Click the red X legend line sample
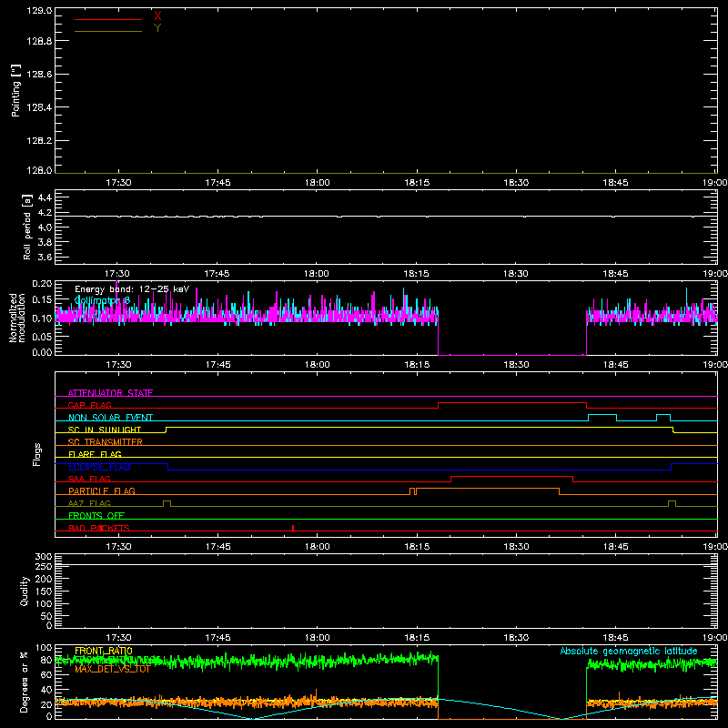 pyautogui.click(x=108, y=19)
